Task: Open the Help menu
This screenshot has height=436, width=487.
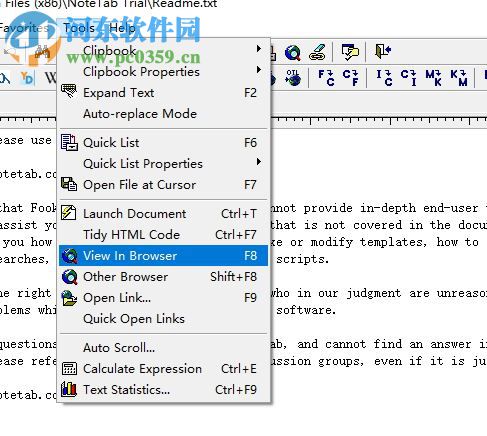Action: click(x=122, y=28)
